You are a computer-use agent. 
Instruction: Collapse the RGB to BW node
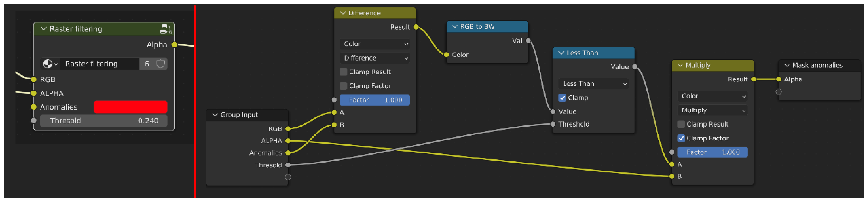tap(455, 27)
